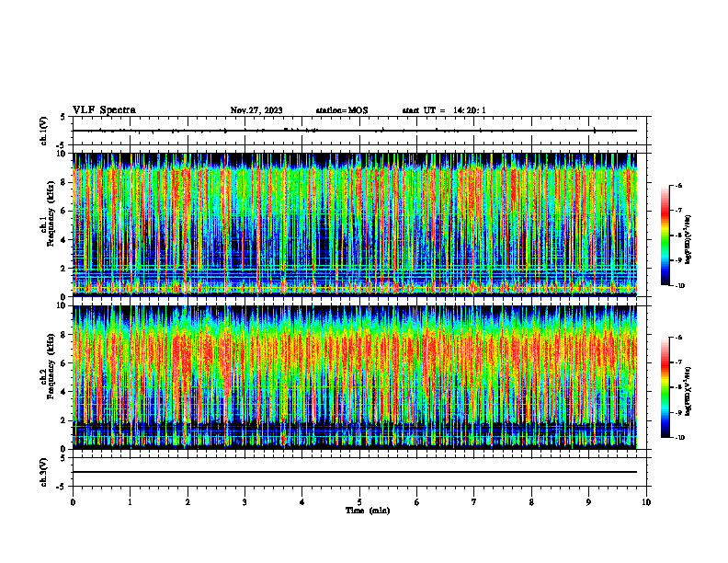728x563 pixels.
Task: Click the time axis tick label "9"
Action: pos(588,502)
